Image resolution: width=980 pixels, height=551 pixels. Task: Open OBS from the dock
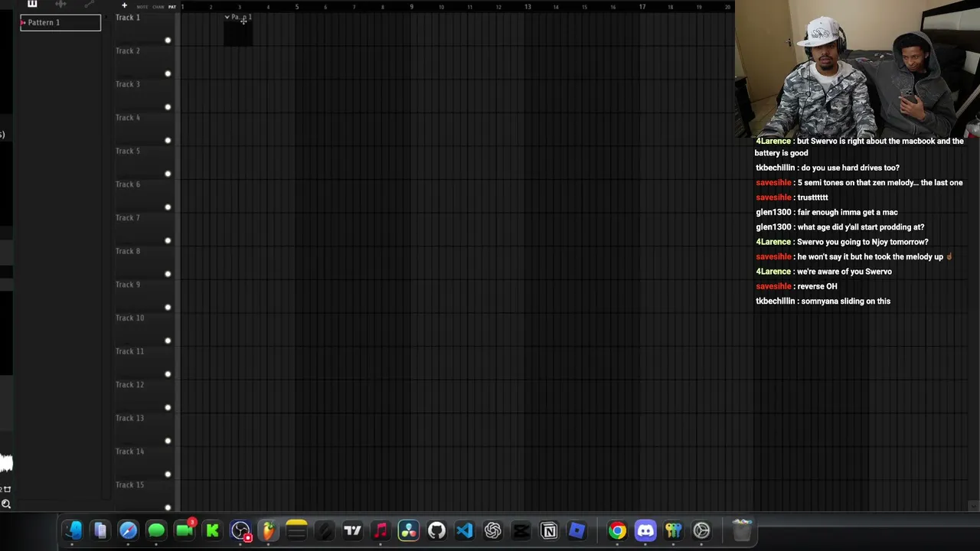240,530
